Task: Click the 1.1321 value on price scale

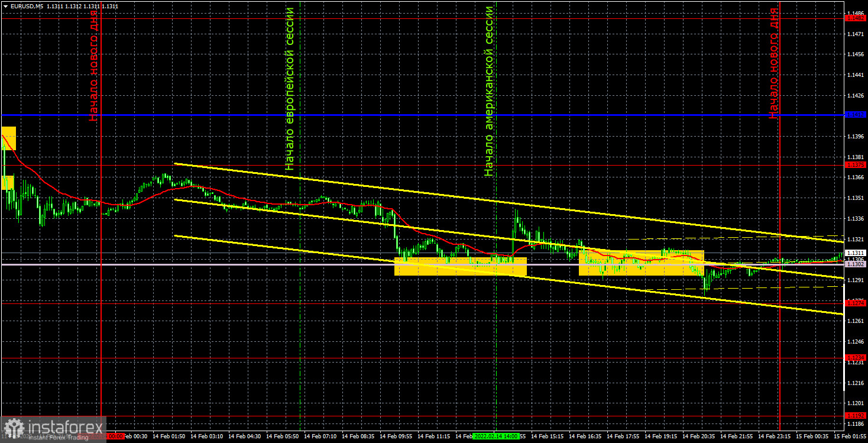Action: click(856, 239)
